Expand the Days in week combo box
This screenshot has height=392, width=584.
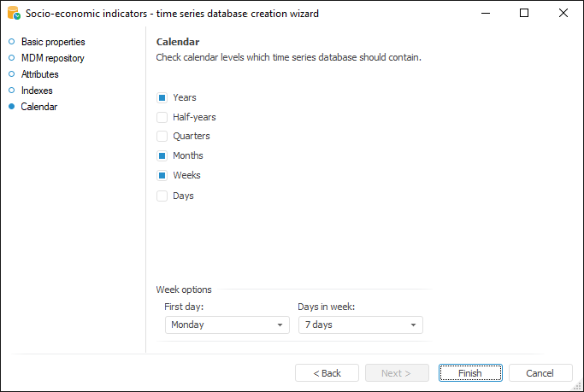[360, 325]
